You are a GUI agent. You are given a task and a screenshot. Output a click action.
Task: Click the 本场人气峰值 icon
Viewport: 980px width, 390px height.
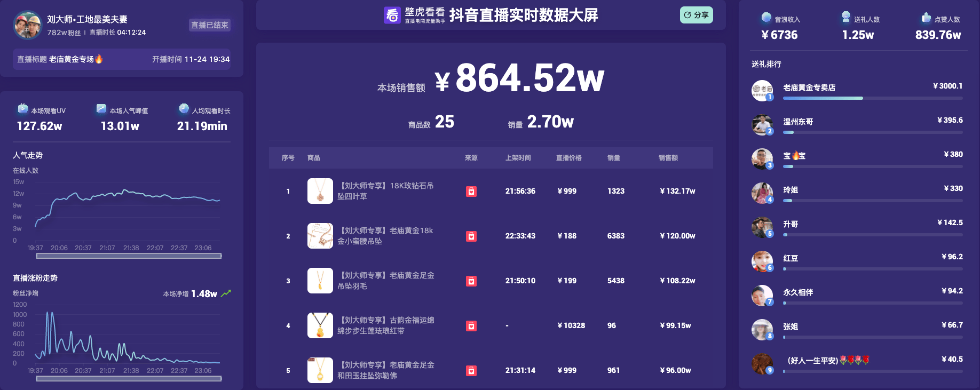101,109
